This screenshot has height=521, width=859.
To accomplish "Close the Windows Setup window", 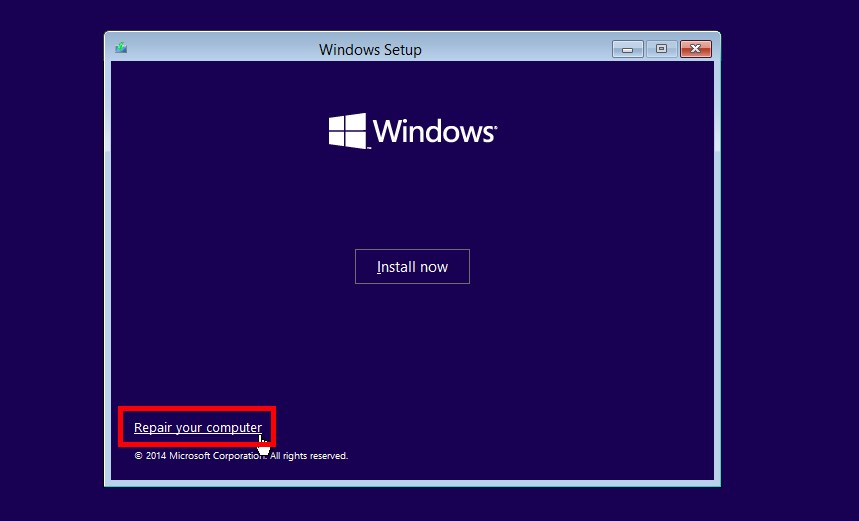I will pos(696,49).
